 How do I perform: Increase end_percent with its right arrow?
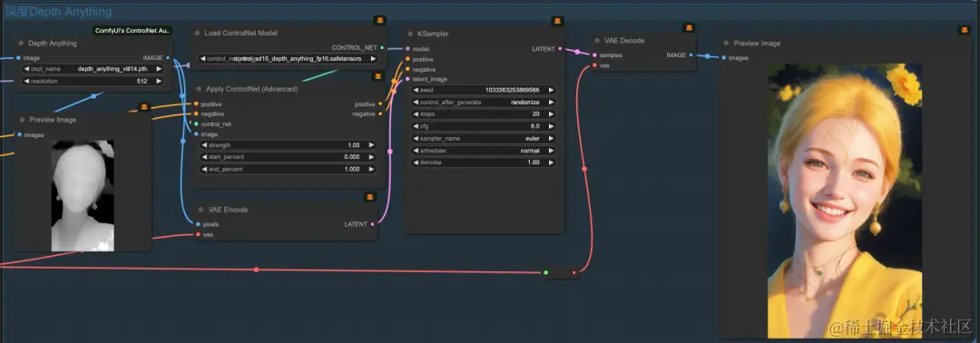point(372,170)
